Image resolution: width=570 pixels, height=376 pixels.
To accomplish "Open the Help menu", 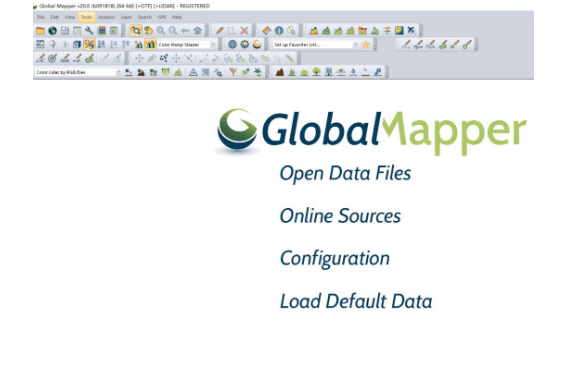I will coord(177,17).
